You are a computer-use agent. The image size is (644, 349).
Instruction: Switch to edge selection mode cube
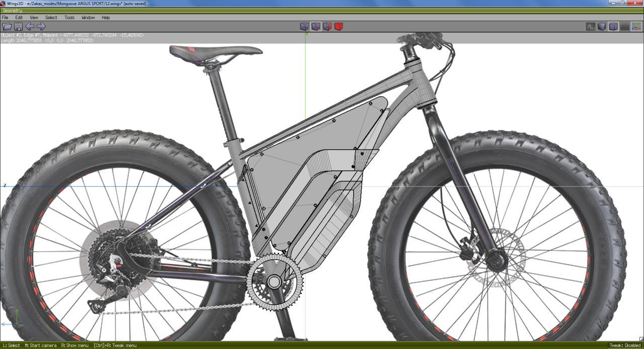point(316,27)
